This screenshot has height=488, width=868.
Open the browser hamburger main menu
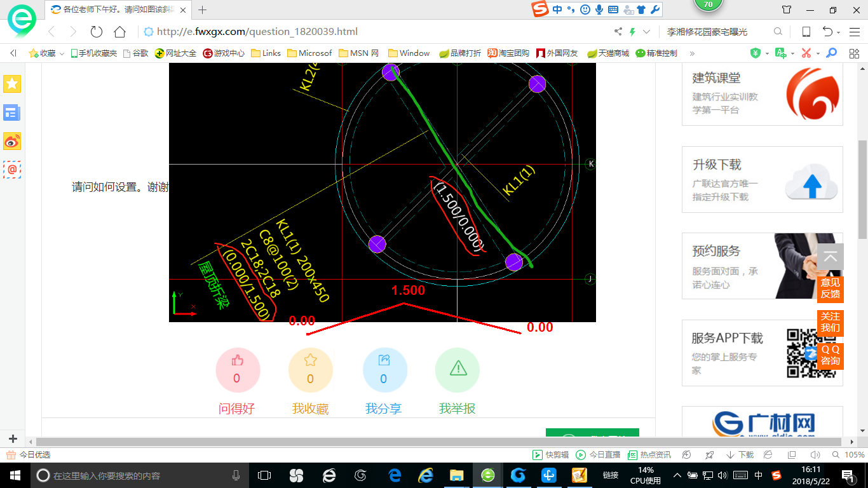pyautogui.click(x=854, y=32)
